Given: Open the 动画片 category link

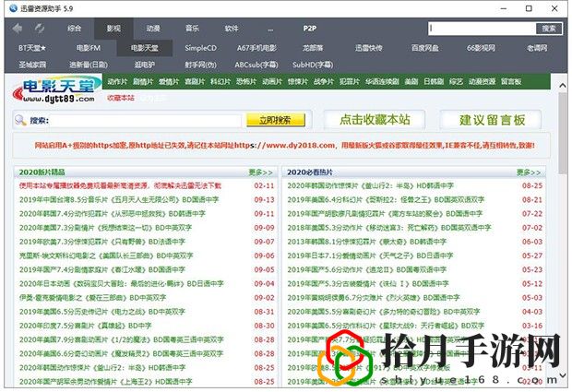Looking at the screenshot, I should pyautogui.click(x=272, y=82).
